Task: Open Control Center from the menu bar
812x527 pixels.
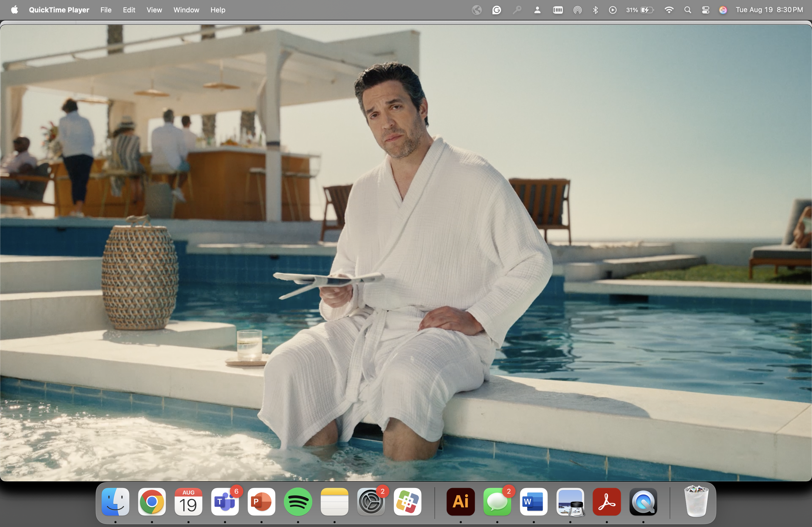Action: (x=705, y=10)
